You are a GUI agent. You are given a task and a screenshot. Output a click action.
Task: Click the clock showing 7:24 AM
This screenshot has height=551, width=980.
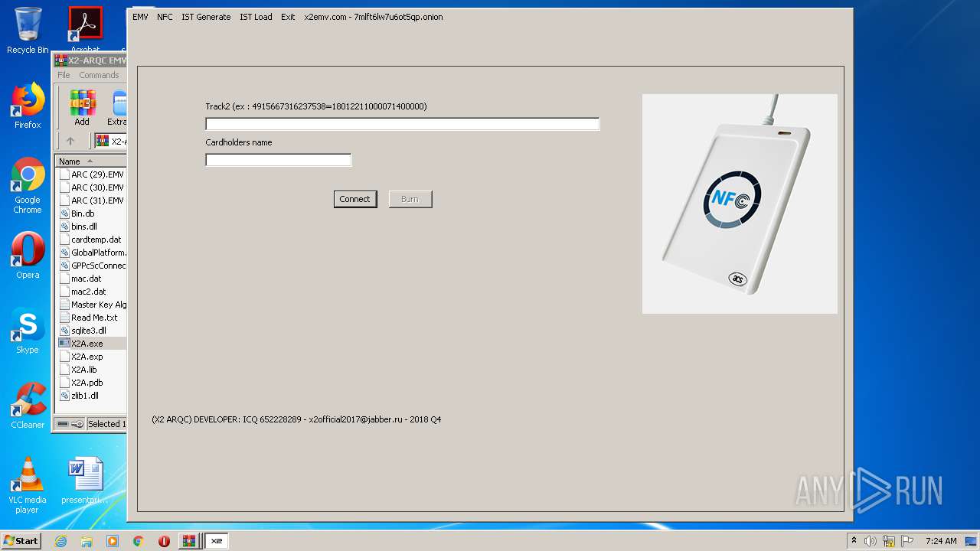[941, 541]
